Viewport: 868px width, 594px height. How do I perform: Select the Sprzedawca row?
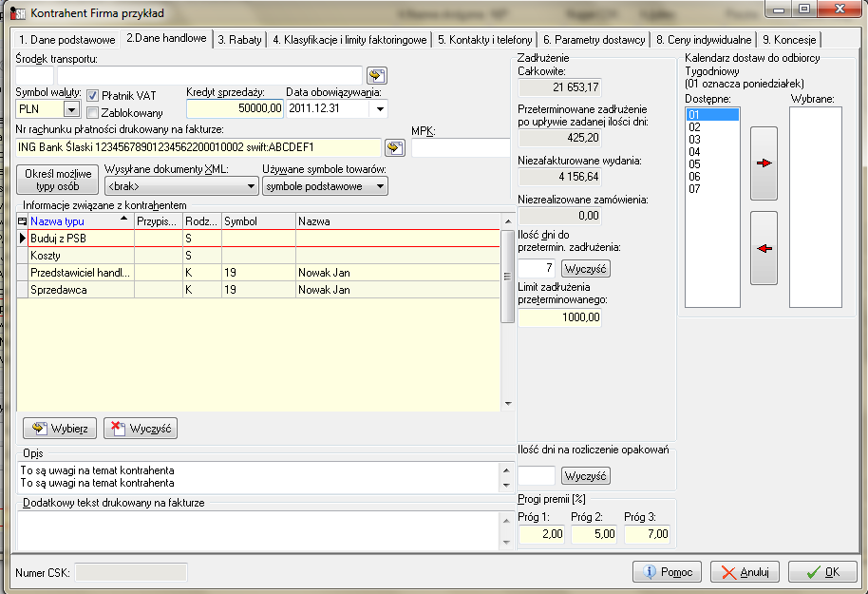(258, 290)
